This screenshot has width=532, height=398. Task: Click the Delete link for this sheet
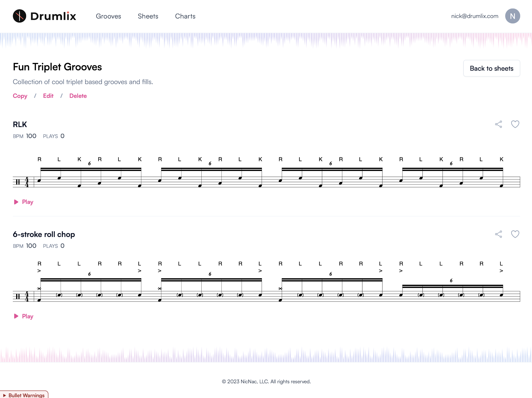pos(78,96)
